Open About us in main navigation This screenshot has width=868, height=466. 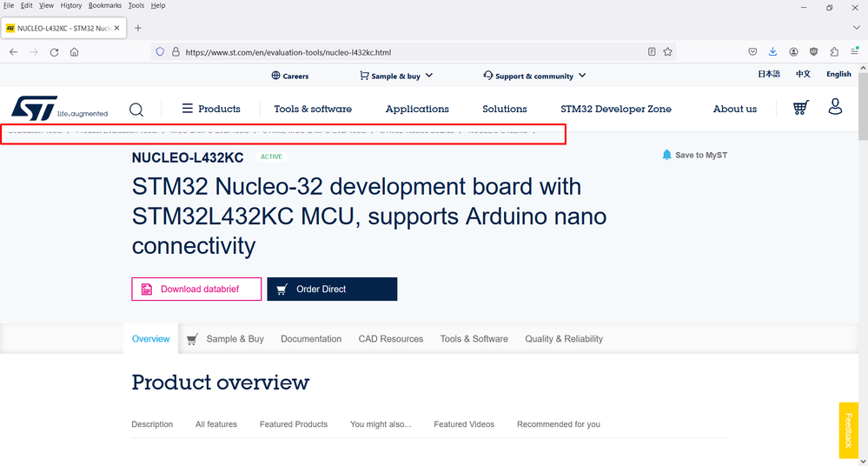[x=734, y=109]
